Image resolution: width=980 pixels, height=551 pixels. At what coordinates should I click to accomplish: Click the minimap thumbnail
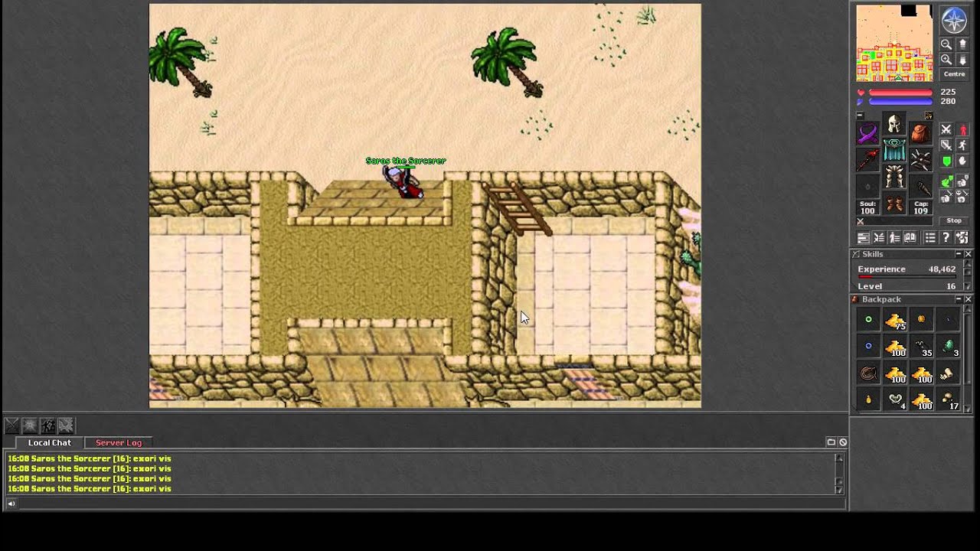tap(894, 43)
